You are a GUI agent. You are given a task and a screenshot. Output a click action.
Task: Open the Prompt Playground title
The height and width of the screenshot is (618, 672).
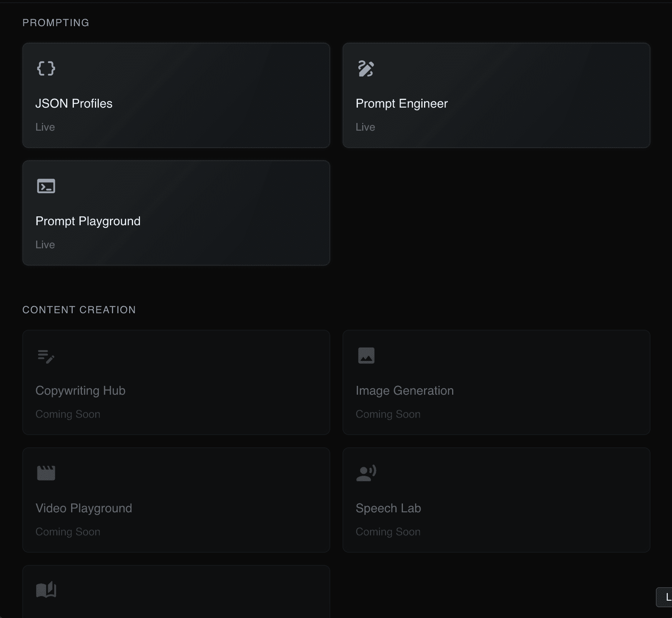point(88,221)
